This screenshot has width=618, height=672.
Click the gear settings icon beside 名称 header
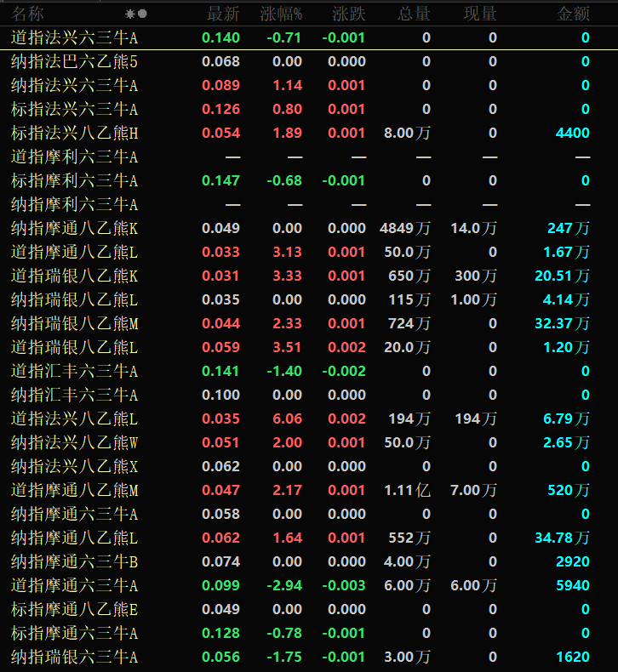(130, 14)
